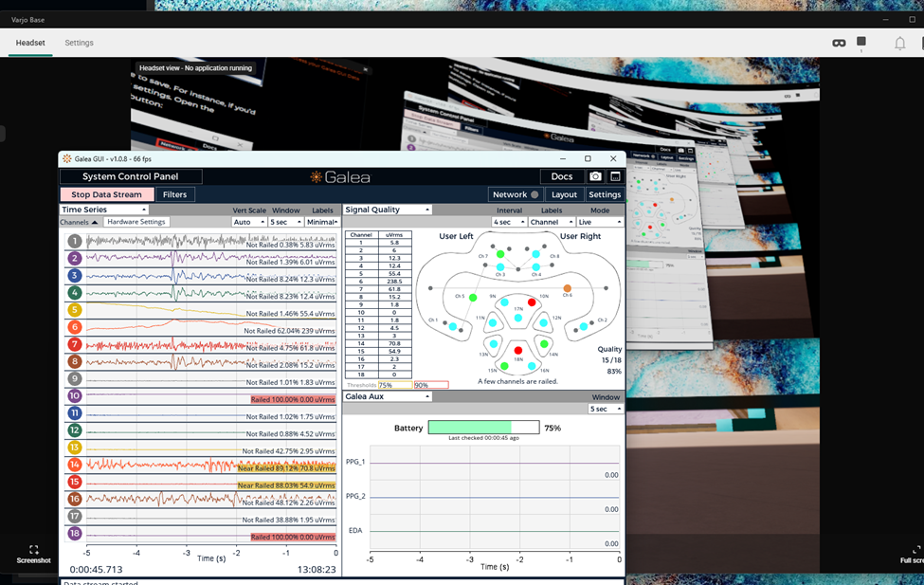Open Varjo notifications bell
This screenshot has height=585, width=924.
pyautogui.click(x=900, y=43)
